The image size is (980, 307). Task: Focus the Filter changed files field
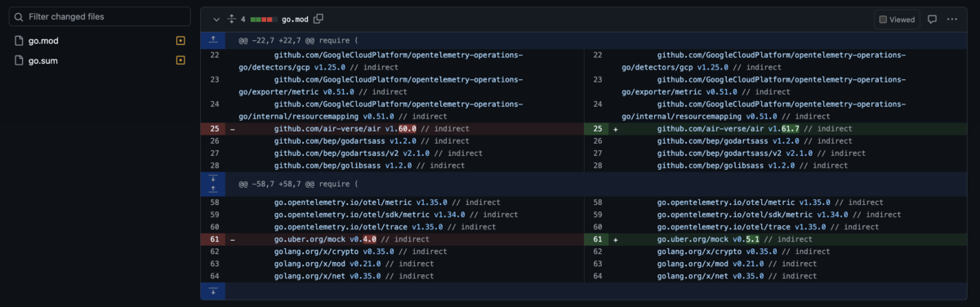point(99,16)
